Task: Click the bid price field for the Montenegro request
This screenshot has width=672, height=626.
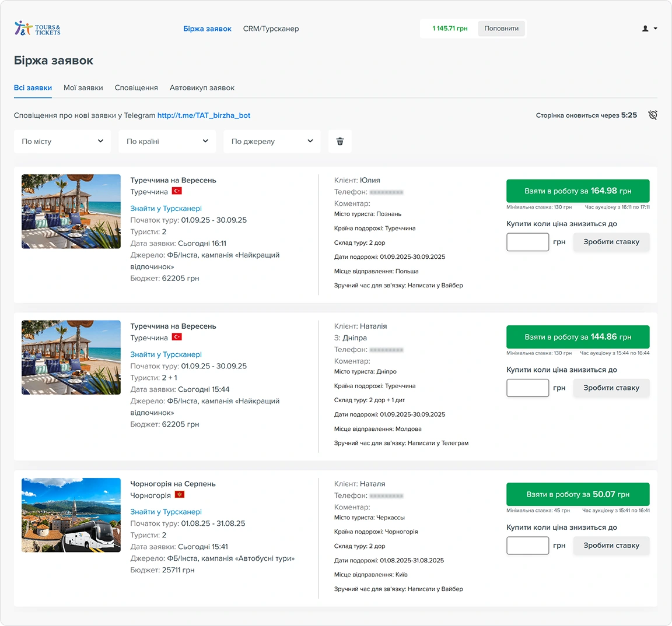Action: click(527, 546)
